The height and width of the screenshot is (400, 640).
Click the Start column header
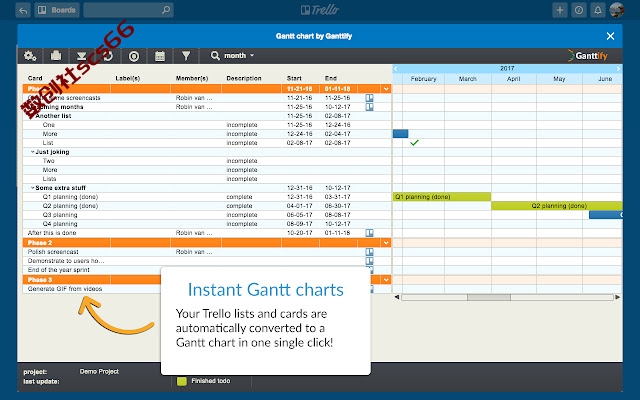(294, 78)
